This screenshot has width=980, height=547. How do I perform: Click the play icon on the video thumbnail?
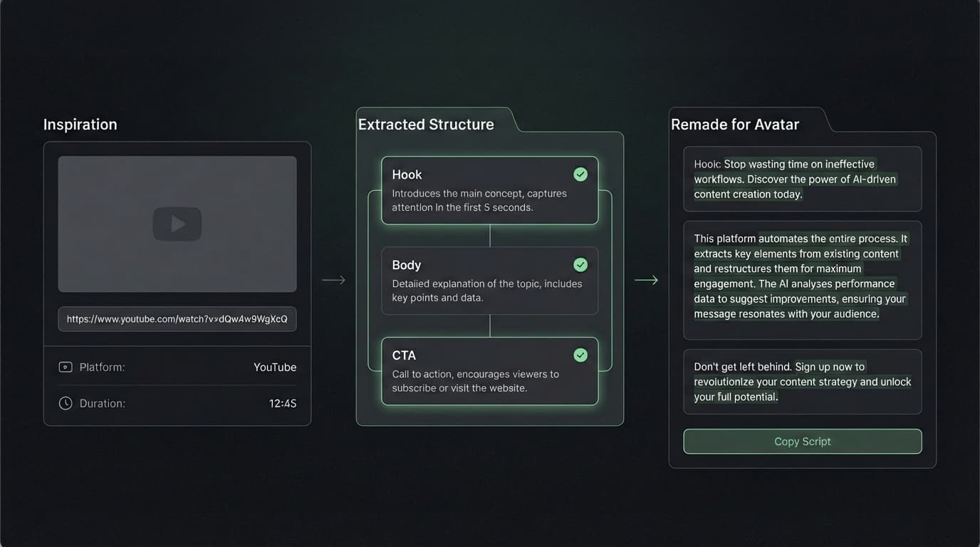pos(177,224)
